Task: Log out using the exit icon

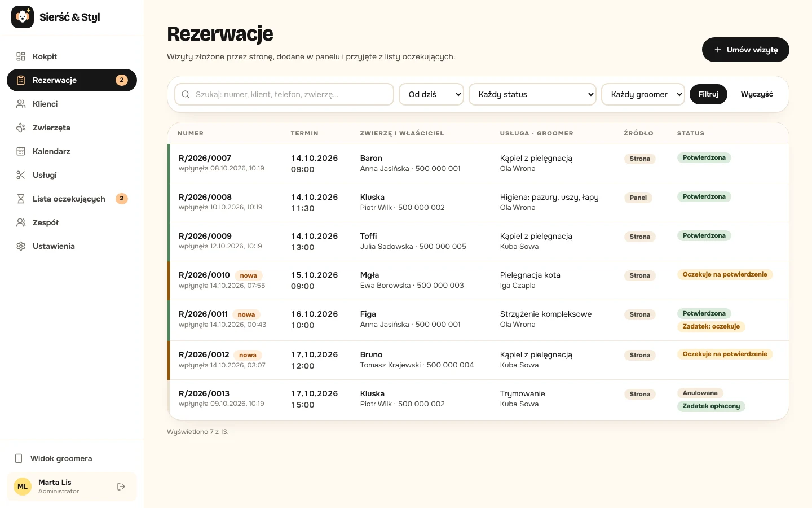Action: 121,487
